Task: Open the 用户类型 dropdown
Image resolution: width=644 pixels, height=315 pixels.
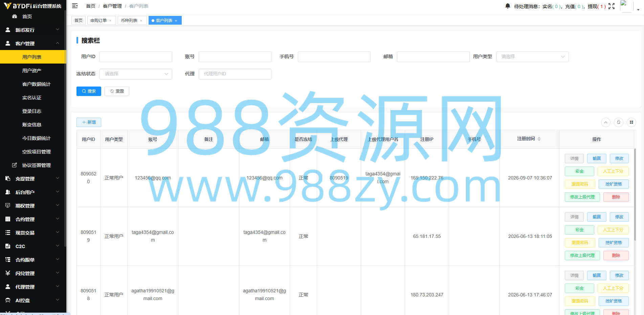Action: click(x=532, y=57)
